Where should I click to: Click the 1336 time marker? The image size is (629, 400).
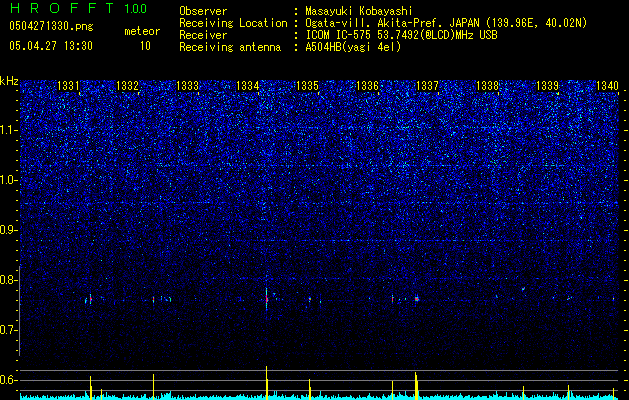pos(367,86)
